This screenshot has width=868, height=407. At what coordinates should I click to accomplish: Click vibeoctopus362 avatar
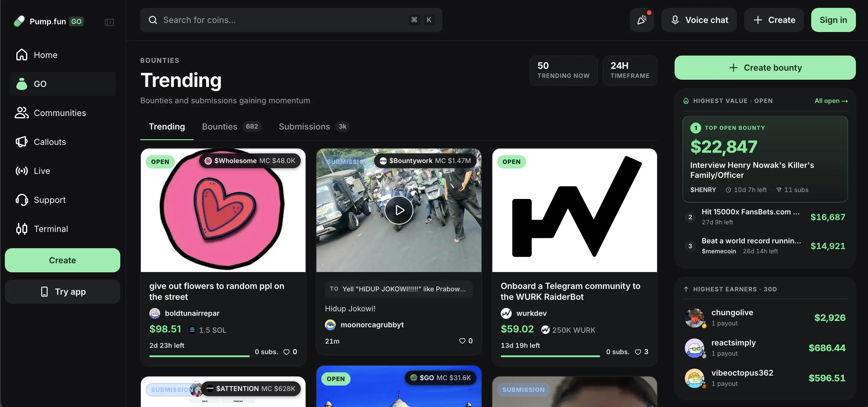694,378
